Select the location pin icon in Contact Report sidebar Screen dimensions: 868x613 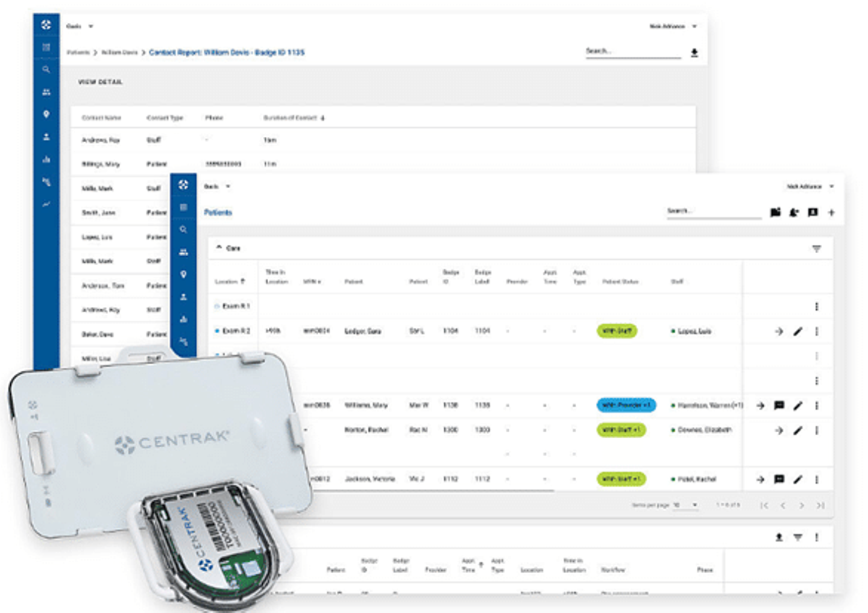(x=46, y=115)
